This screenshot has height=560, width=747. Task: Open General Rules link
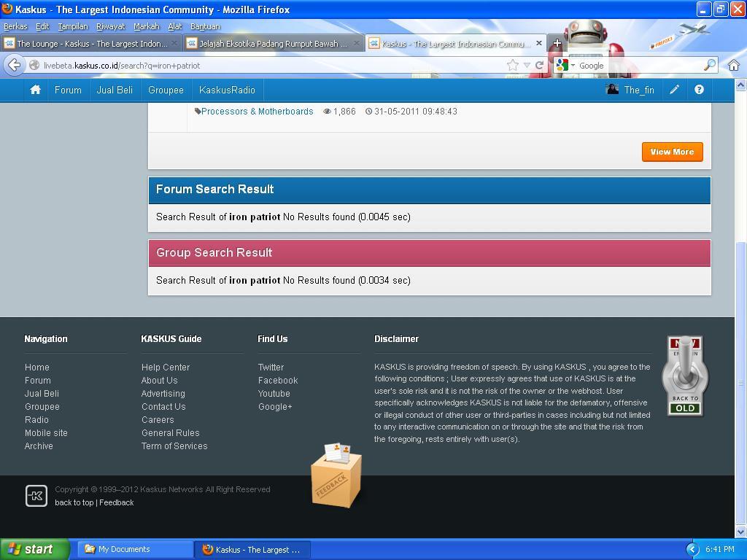pyautogui.click(x=170, y=432)
